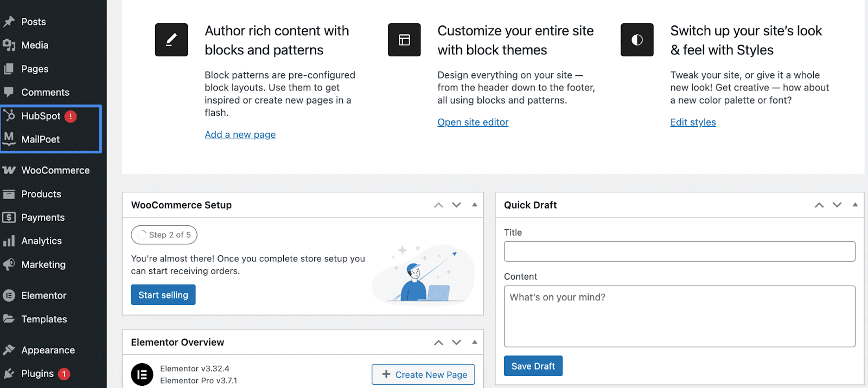868x388 pixels.
Task: Click the Posts pushpin icon in sidebar
Action: 9,22
